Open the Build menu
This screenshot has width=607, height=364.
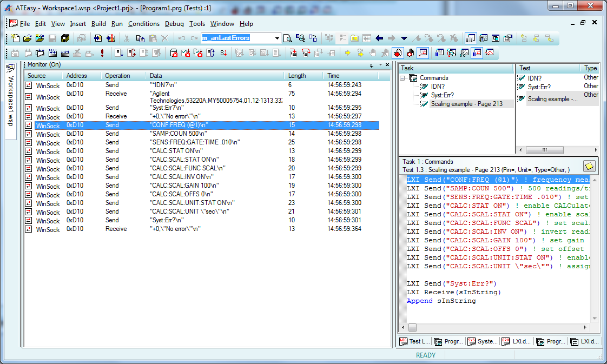pos(98,24)
